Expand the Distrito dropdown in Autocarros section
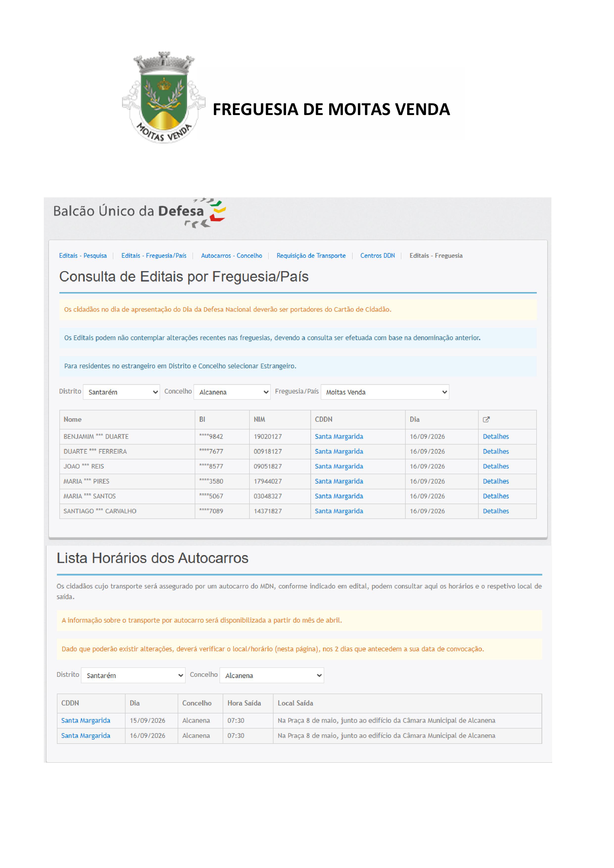The image size is (614, 868). point(133,675)
